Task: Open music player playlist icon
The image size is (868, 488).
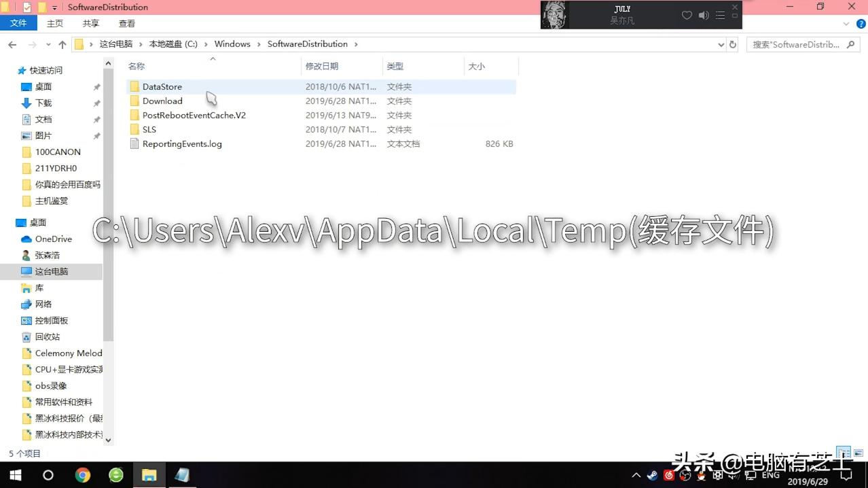Action: pos(720,15)
